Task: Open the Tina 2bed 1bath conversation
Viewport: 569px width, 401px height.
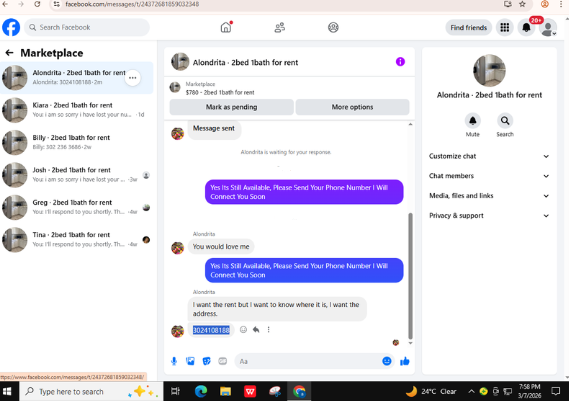Action: tap(77, 240)
